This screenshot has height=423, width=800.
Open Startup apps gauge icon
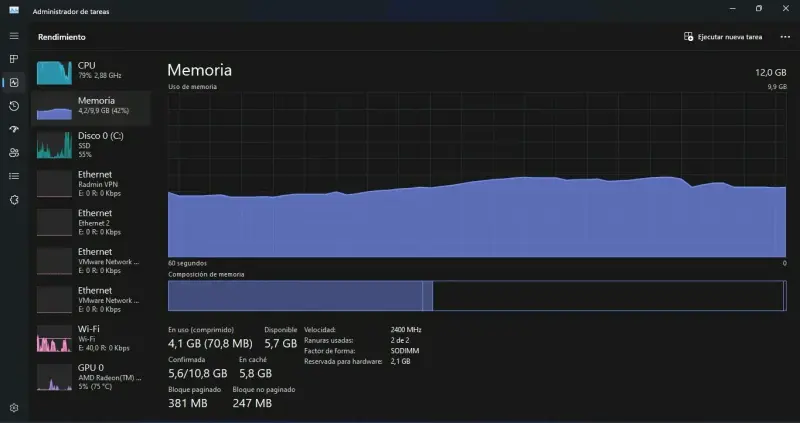[14, 130]
